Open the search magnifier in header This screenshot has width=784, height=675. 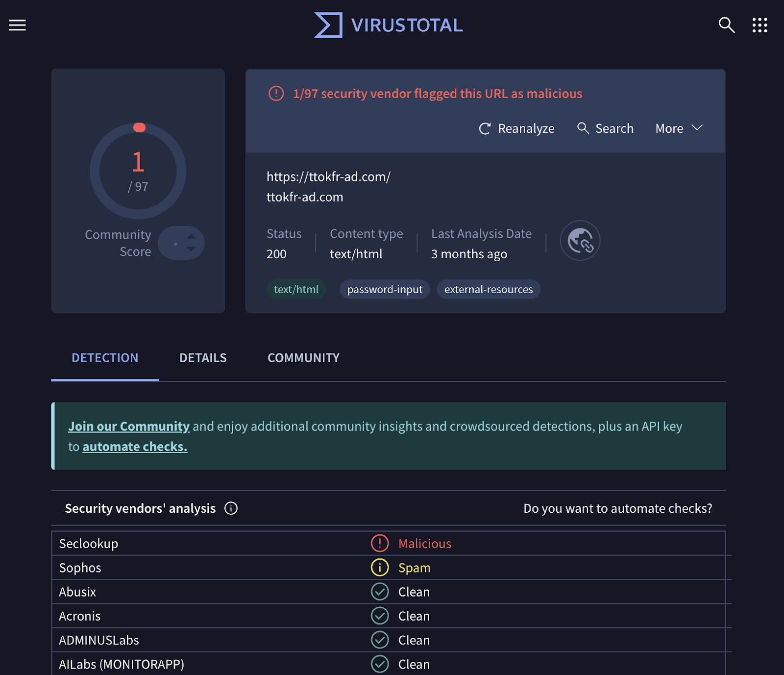click(x=727, y=25)
